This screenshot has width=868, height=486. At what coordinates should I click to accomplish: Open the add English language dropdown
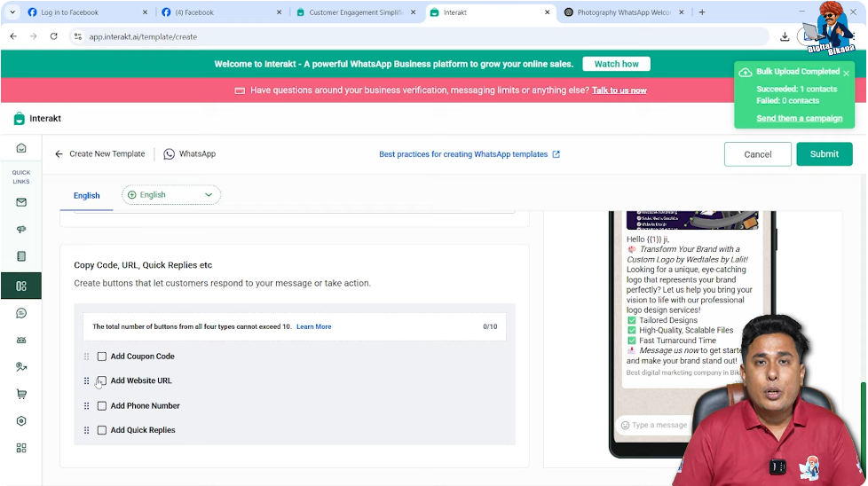(x=171, y=194)
